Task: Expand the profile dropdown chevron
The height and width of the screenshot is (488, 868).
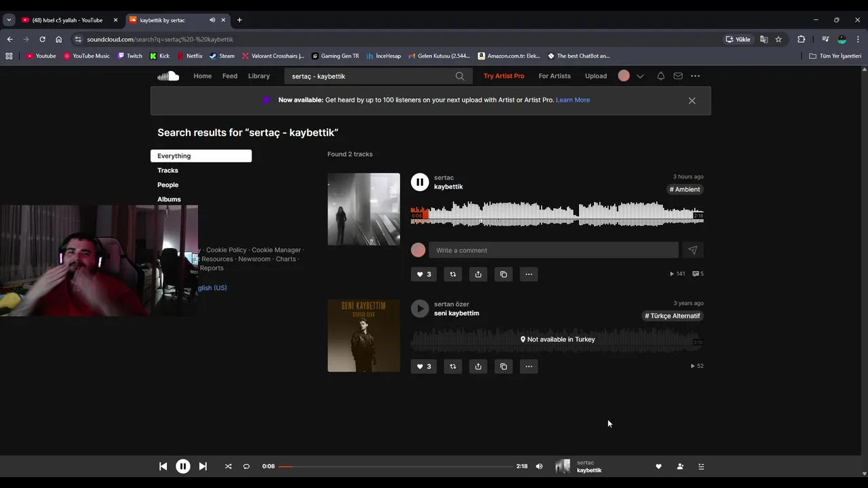Action: [x=639, y=76]
